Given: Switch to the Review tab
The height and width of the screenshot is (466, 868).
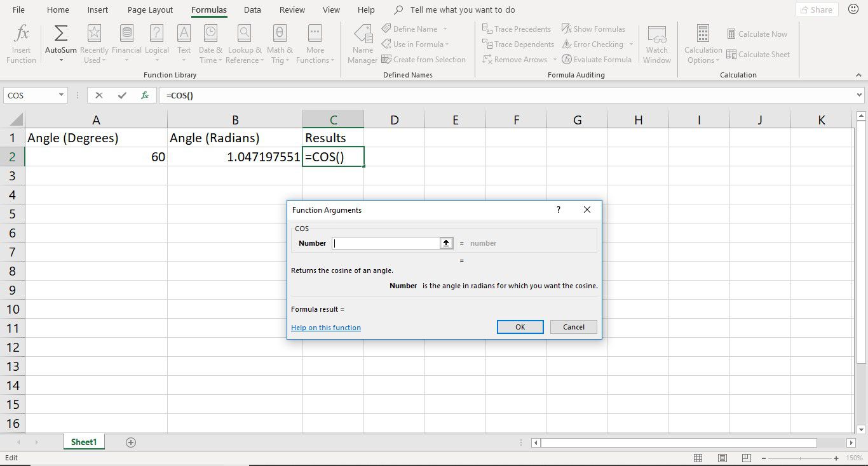Looking at the screenshot, I should pyautogui.click(x=292, y=10).
